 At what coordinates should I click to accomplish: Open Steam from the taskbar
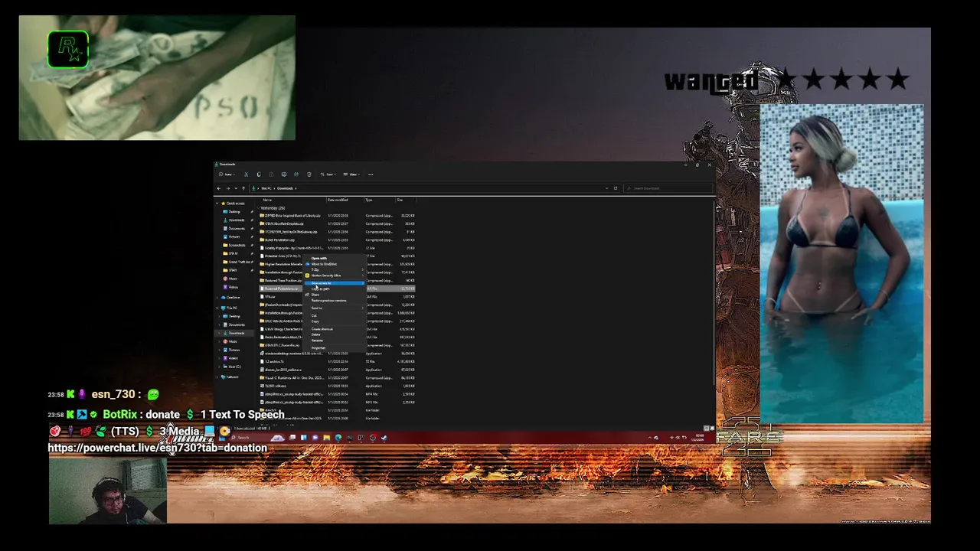pyautogui.click(x=384, y=438)
